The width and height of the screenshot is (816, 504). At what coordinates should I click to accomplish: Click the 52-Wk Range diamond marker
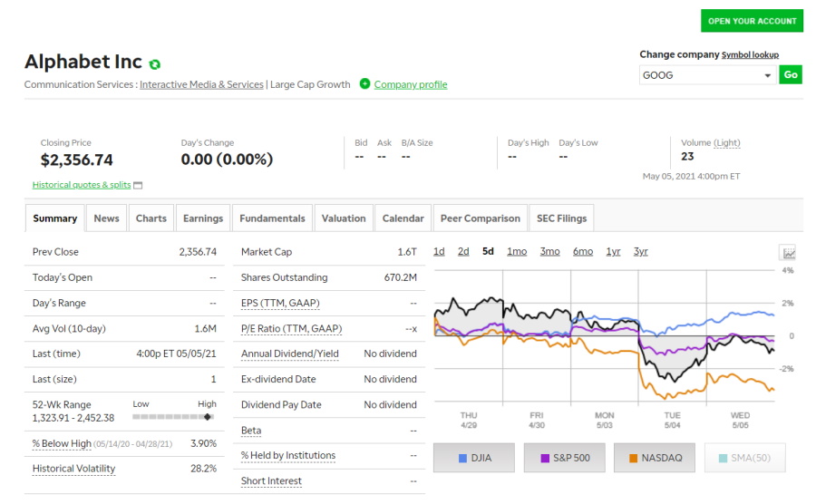(x=208, y=417)
